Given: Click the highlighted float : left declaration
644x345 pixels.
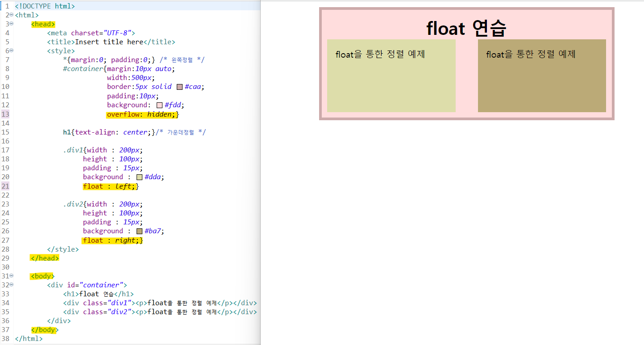Looking at the screenshot, I should coord(111,186).
